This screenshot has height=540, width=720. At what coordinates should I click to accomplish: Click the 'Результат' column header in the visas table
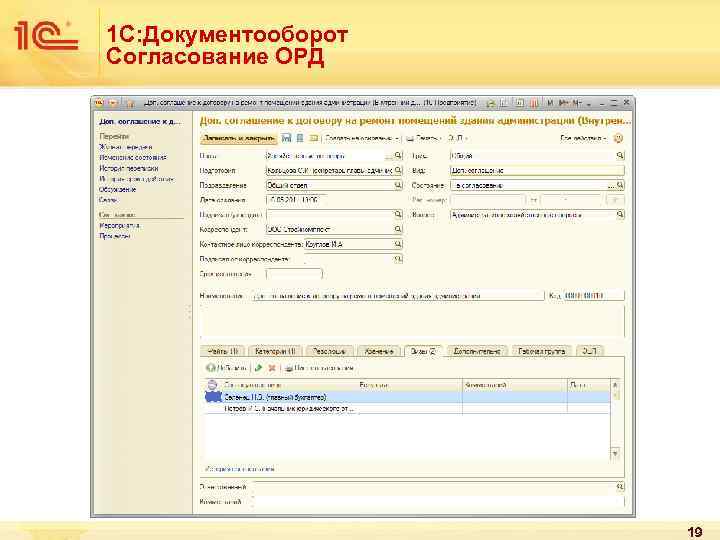pyautogui.click(x=410, y=385)
